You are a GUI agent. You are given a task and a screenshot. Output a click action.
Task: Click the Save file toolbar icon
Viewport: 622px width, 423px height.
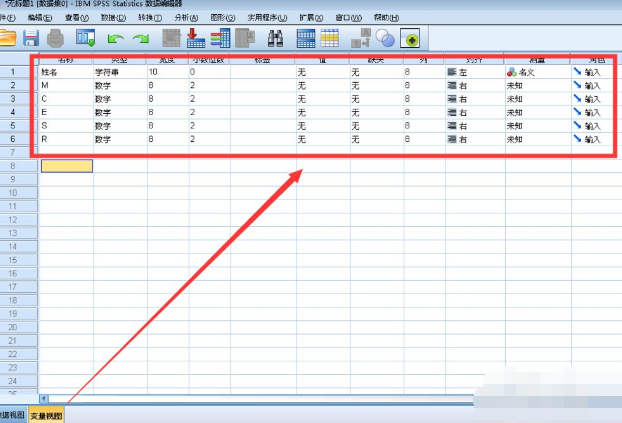[31, 38]
